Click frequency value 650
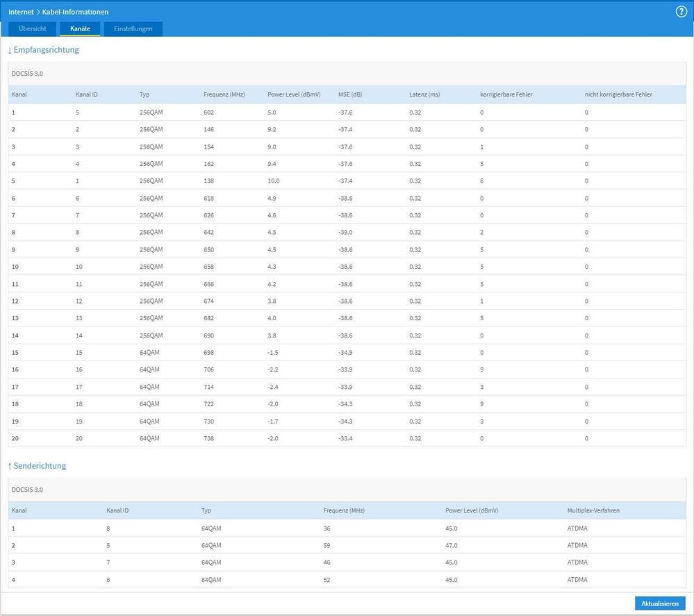This screenshot has height=616, width=694. 208,249
